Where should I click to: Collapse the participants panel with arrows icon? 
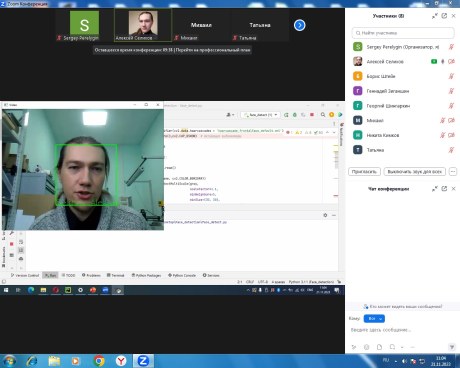pos(434,16)
